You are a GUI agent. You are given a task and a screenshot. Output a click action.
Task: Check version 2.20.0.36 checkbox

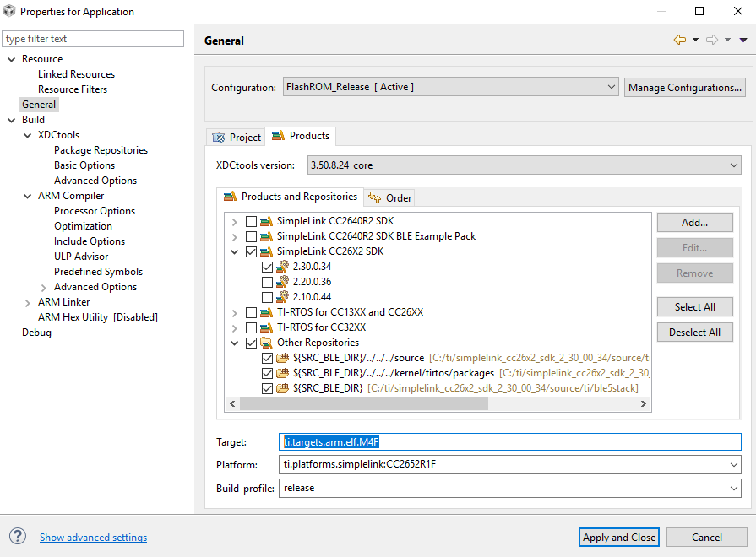(267, 282)
